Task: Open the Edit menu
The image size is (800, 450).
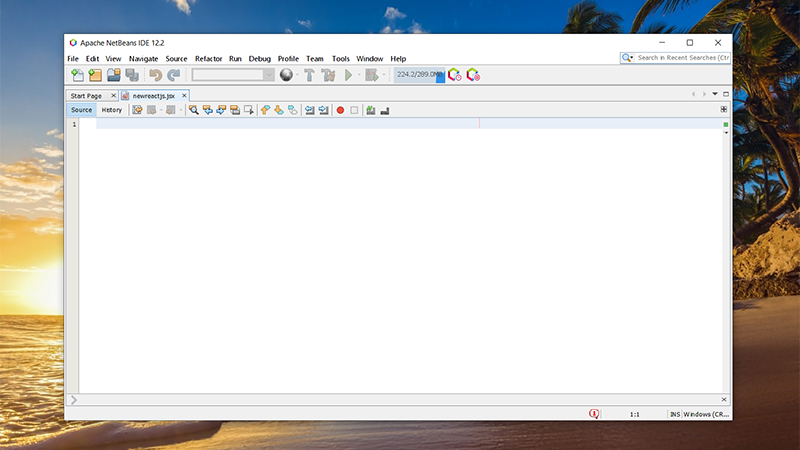Action: 92,59
